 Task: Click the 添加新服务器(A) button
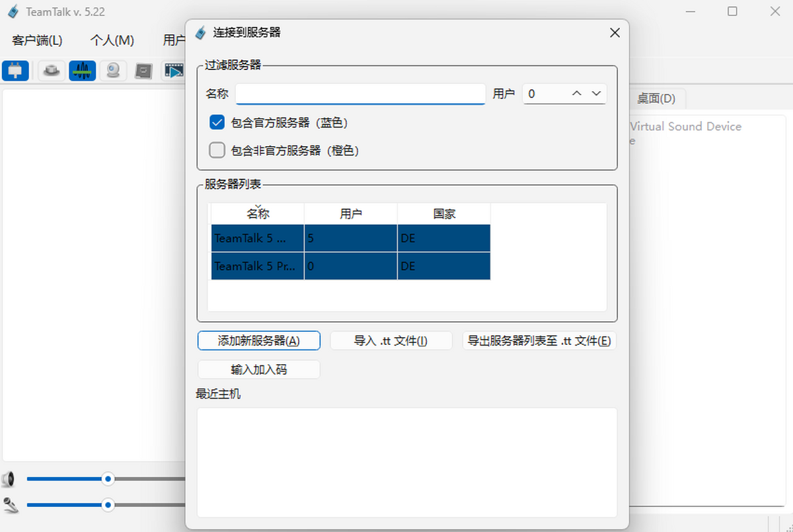[x=259, y=341]
